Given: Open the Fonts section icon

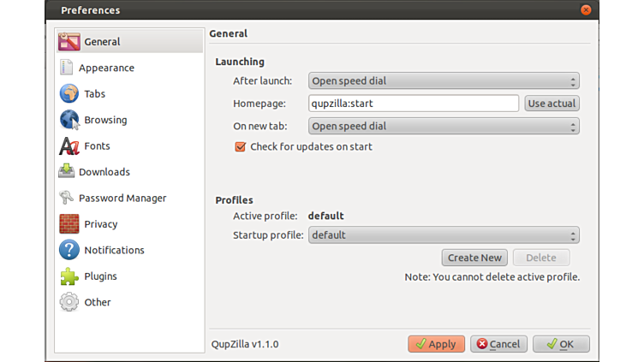Looking at the screenshot, I should pos(69,146).
